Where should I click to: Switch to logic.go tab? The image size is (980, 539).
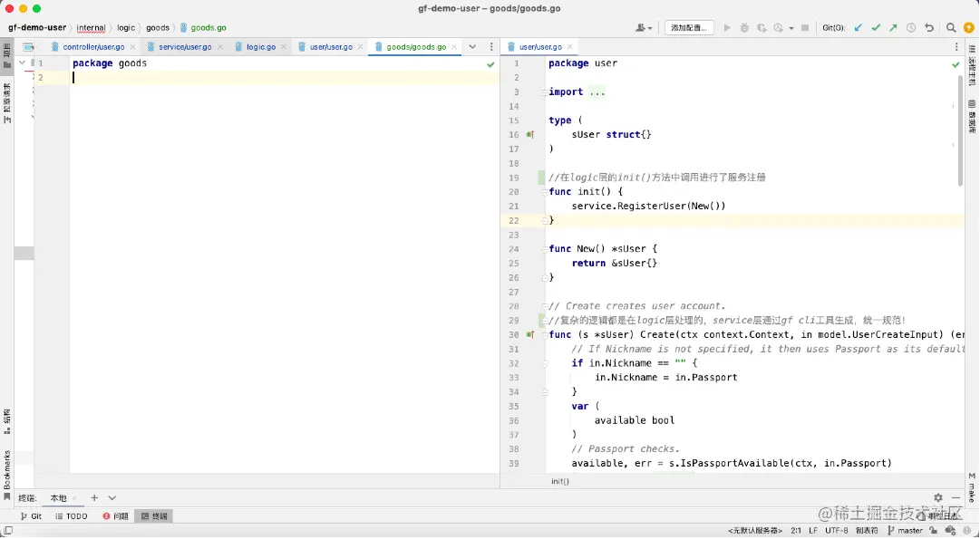point(260,47)
